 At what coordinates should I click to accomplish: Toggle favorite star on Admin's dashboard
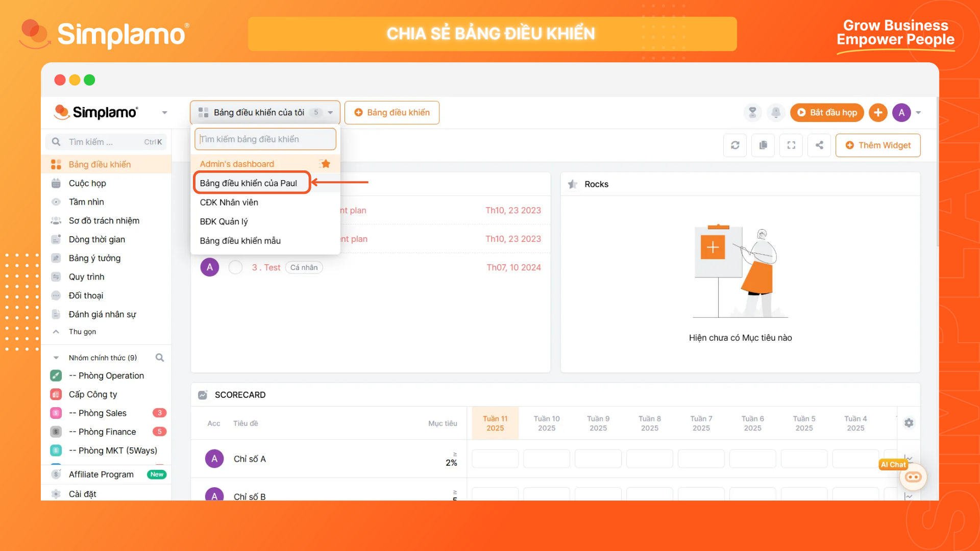pos(326,164)
